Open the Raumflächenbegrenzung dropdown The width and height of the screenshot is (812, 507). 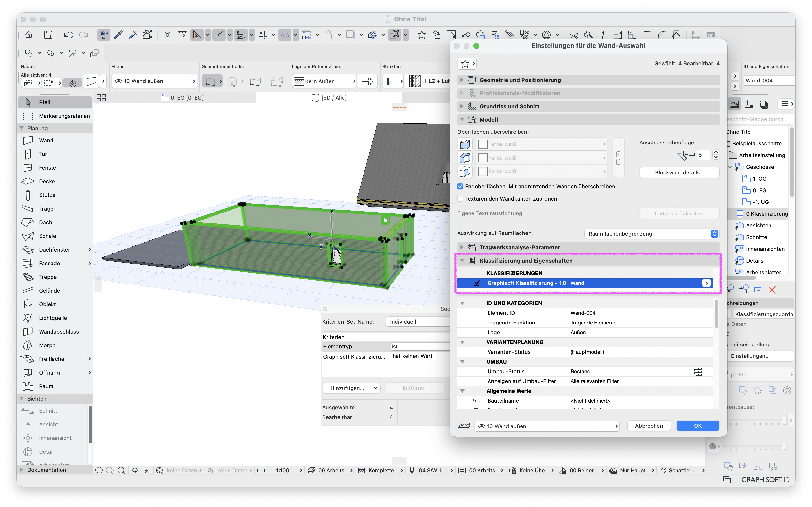[652, 234]
